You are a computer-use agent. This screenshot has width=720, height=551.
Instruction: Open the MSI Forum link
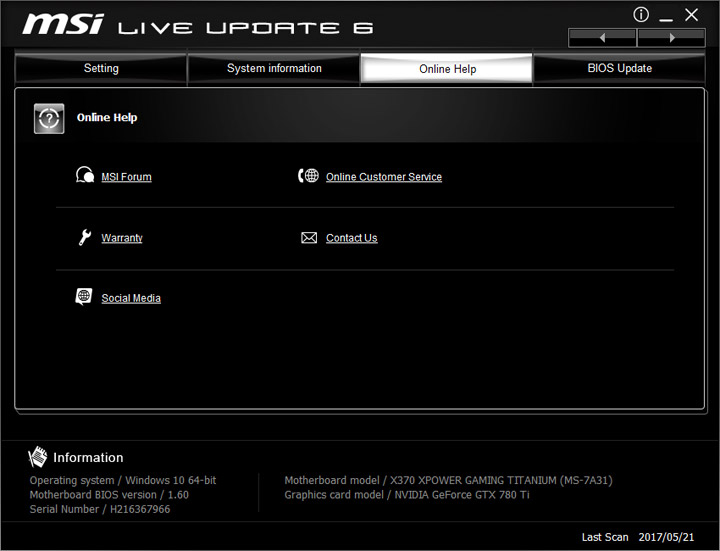click(126, 177)
